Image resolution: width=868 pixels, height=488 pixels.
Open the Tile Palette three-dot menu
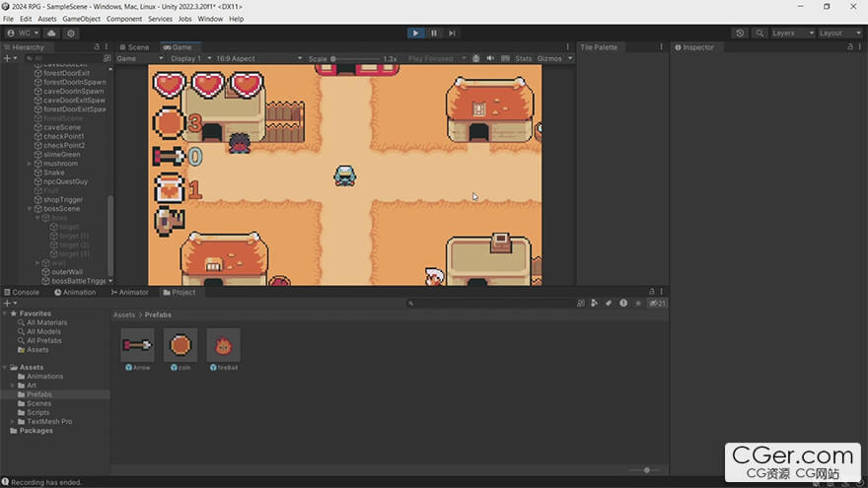661,47
